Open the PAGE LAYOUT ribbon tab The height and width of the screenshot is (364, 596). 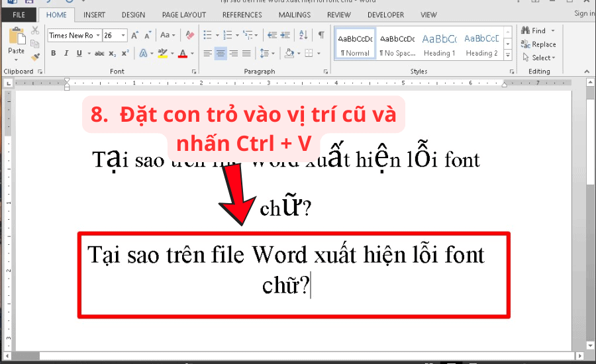coord(183,15)
